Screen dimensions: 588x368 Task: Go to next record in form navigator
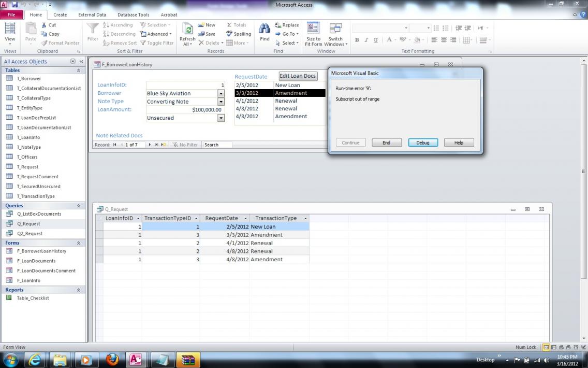pyautogui.click(x=150, y=145)
